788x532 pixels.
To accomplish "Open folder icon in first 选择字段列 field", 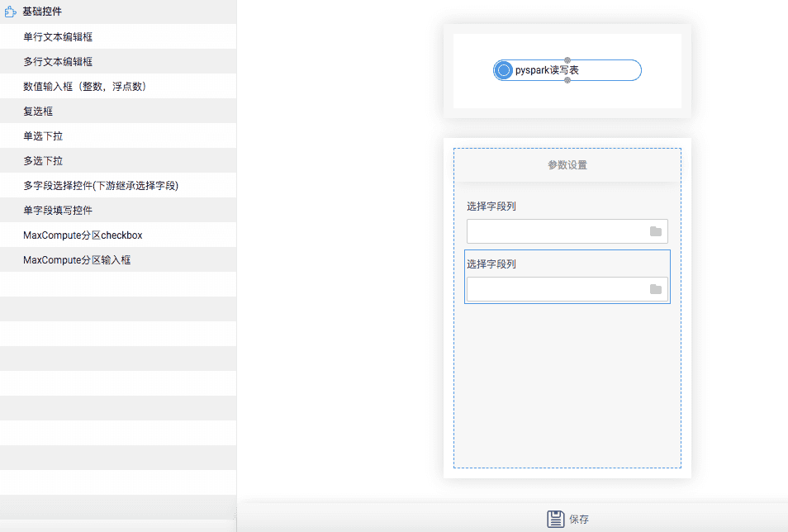I will tap(656, 231).
